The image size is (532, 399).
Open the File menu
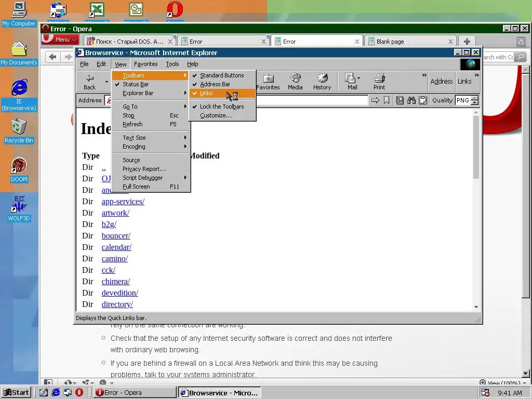click(84, 64)
